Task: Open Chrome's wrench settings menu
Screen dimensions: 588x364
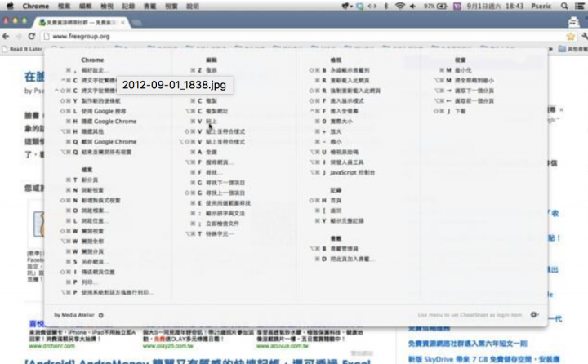Action: pos(584,37)
